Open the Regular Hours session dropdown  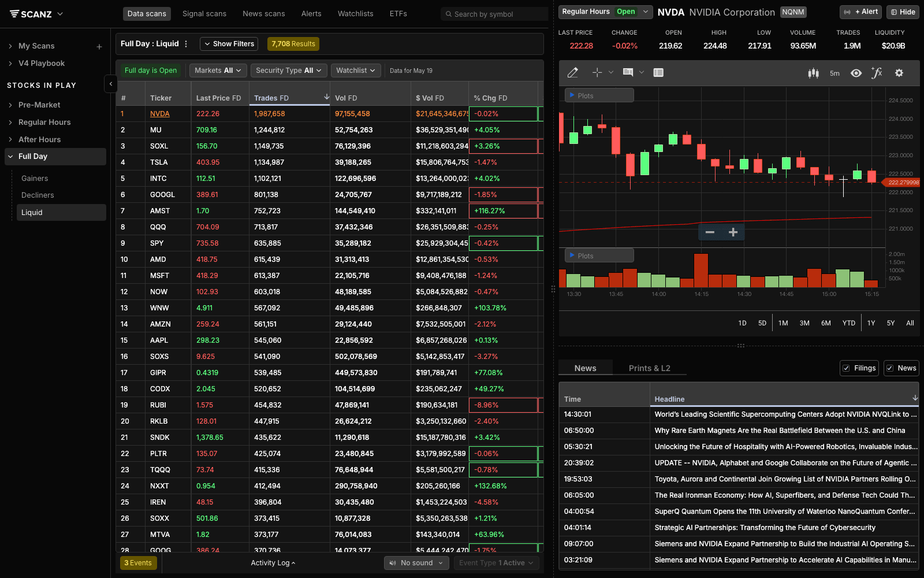[605, 12]
